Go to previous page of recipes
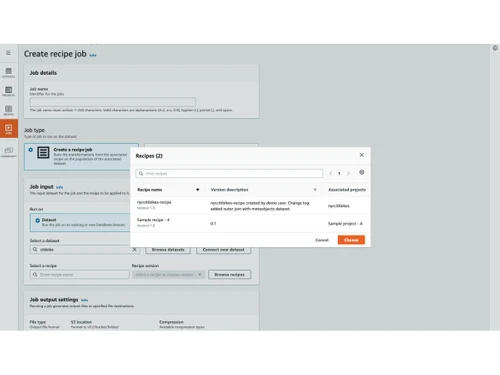This screenshot has height=375, width=500. pos(331,173)
